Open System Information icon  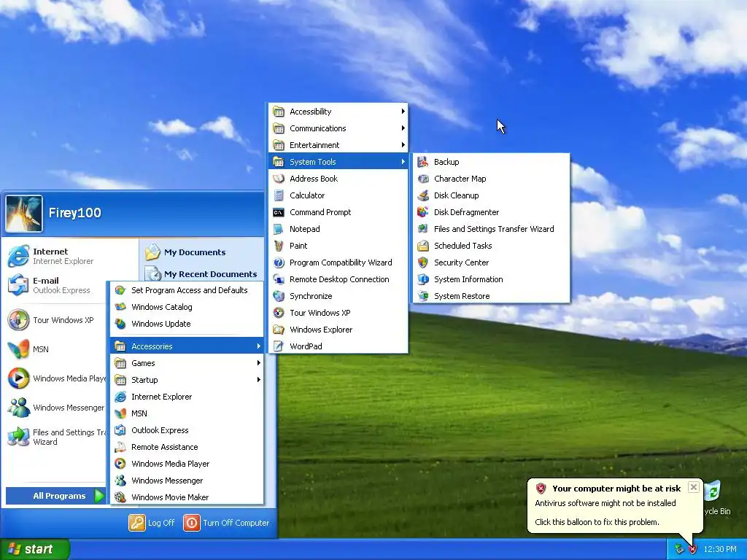[x=423, y=279]
